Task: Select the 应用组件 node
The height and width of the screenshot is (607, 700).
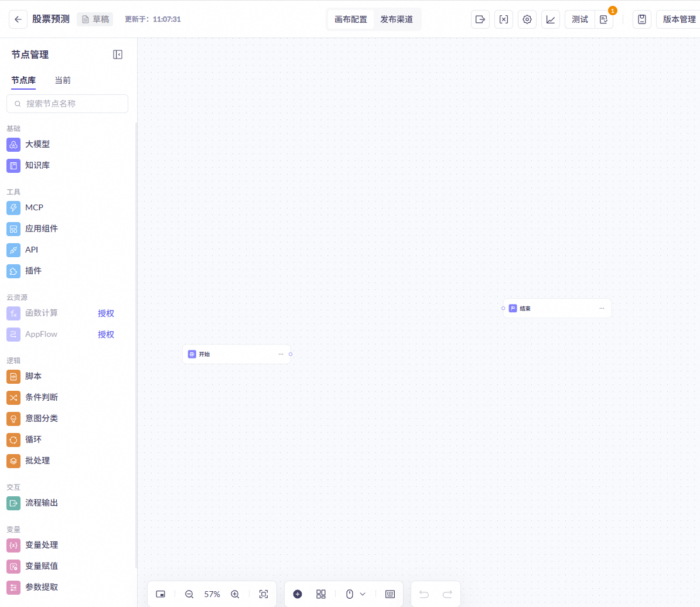Action: pos(32,229)
